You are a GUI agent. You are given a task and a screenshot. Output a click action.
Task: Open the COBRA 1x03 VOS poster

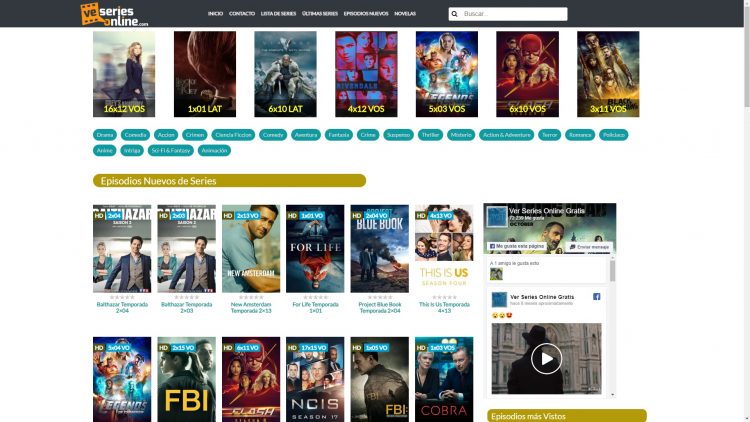click(x=444, y=379)
